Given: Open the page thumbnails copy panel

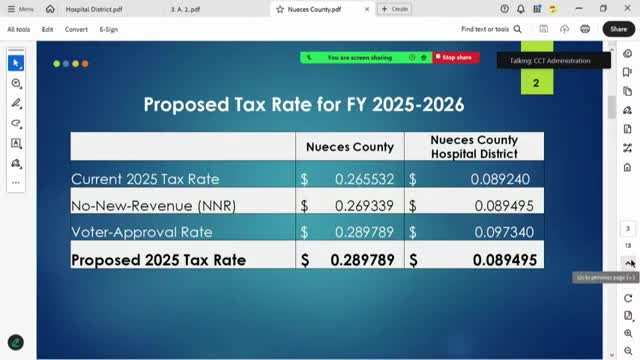Looking at the screenshot, I should pos(627,91).
